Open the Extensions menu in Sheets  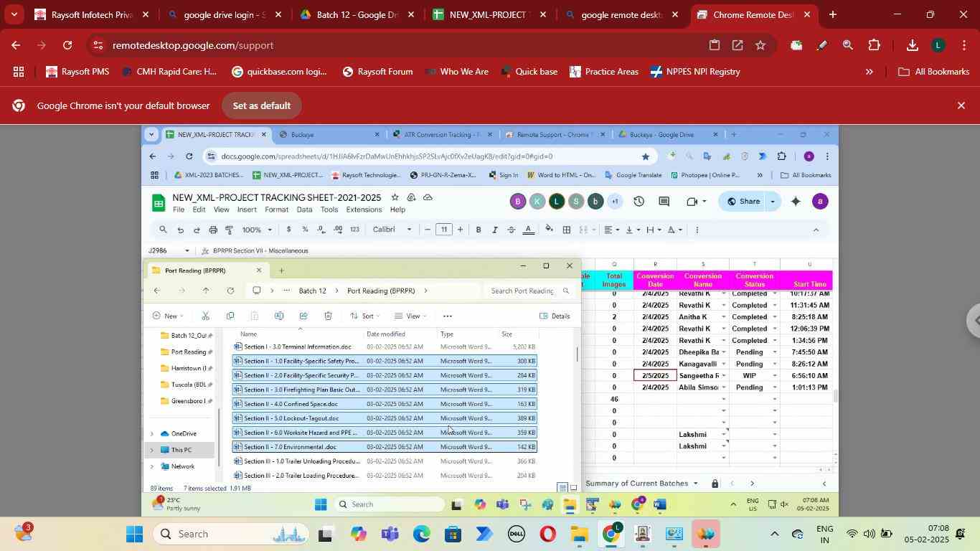(364, 209)
